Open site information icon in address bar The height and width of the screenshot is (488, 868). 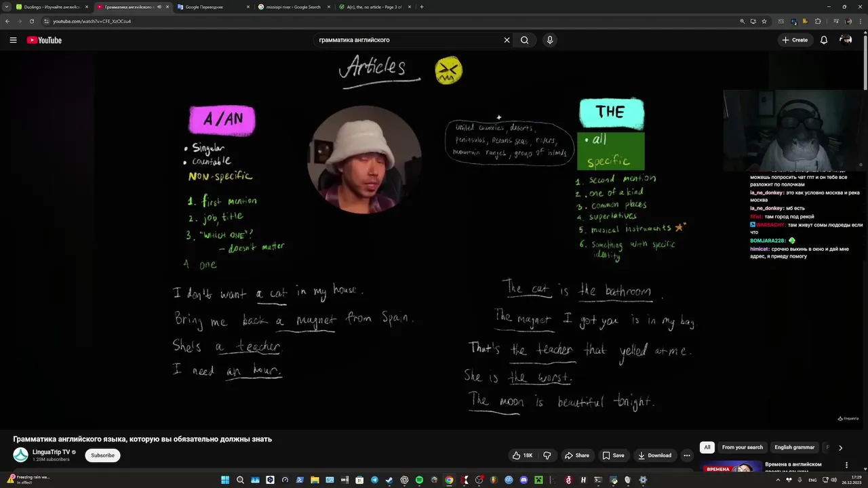point(46,21)
